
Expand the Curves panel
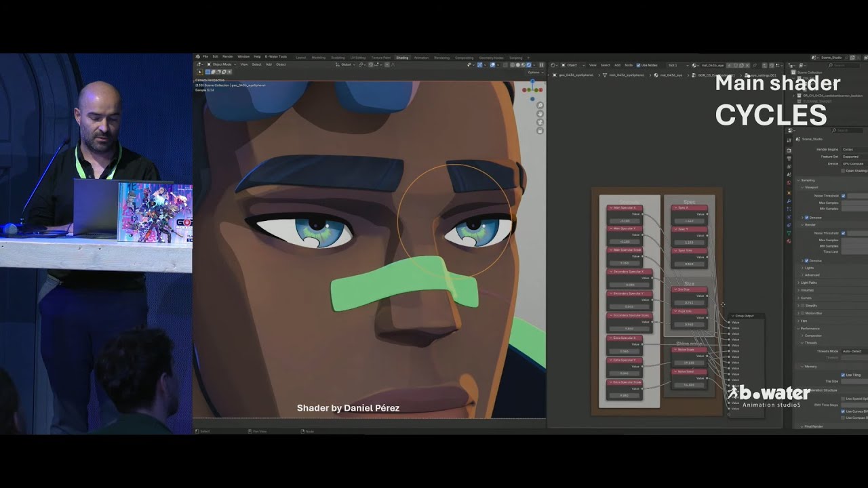[x=804, y=298]
